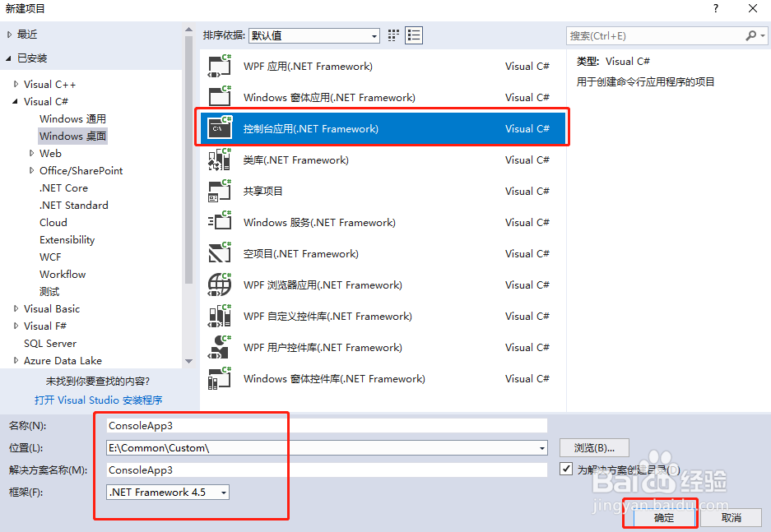Select .NET Core category
This screenshot has width=771, height=532.
64,188
